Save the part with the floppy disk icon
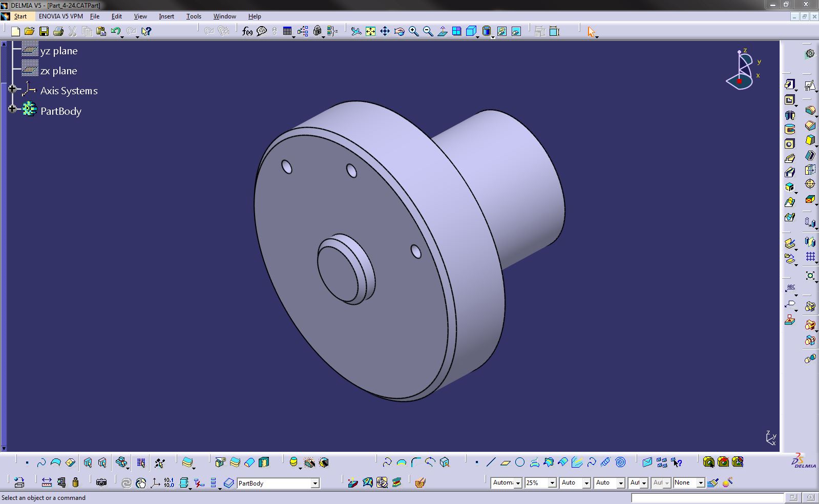Screen dimensions: 819x504 (x=44, y=32)
